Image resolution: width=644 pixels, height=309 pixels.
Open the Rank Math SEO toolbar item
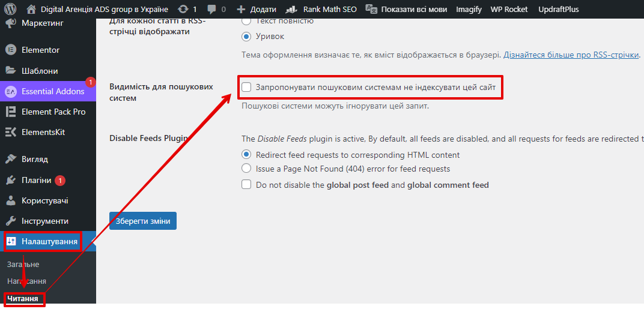pyautogui.click(x=330, y=9)
